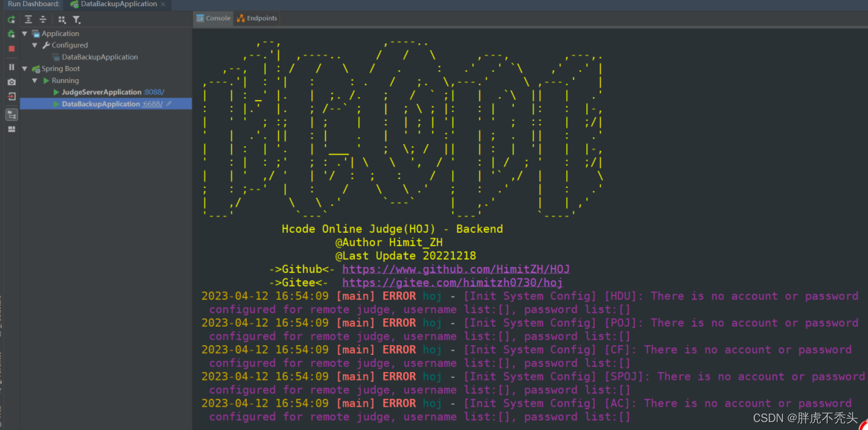Collapse the Running tree node
The image size is (868, 430).
click(x=35, y=81)
